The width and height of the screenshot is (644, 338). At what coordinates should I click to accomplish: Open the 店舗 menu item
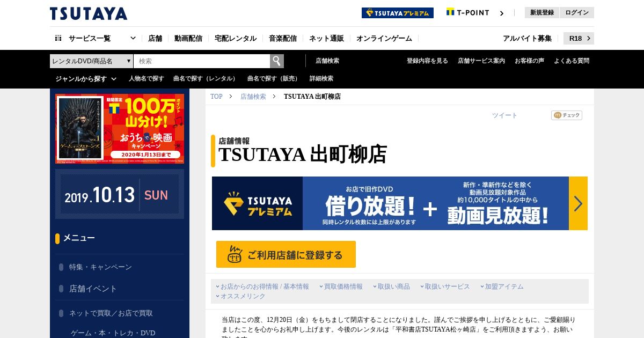point(155,38)
